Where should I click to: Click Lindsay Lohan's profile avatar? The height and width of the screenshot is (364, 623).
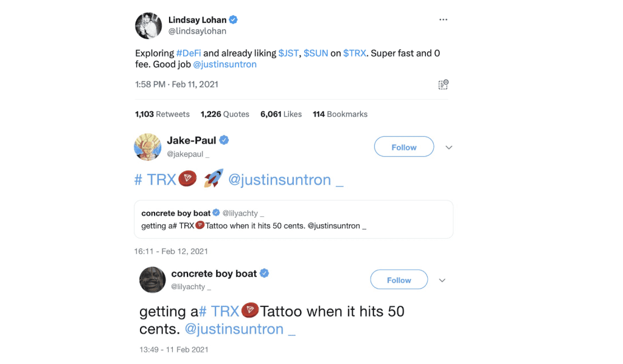[x=148, y=25]
